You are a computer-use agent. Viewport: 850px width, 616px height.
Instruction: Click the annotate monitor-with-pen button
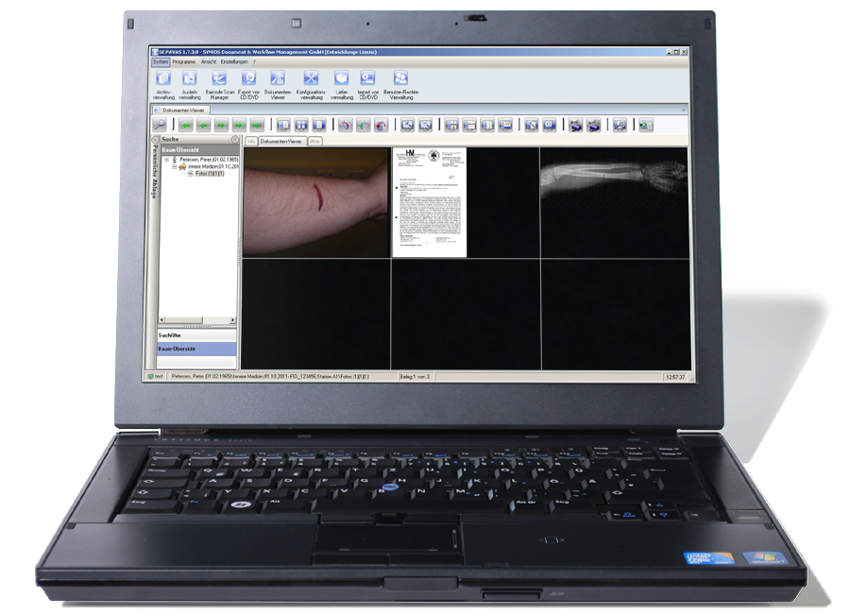click(620, 126)
